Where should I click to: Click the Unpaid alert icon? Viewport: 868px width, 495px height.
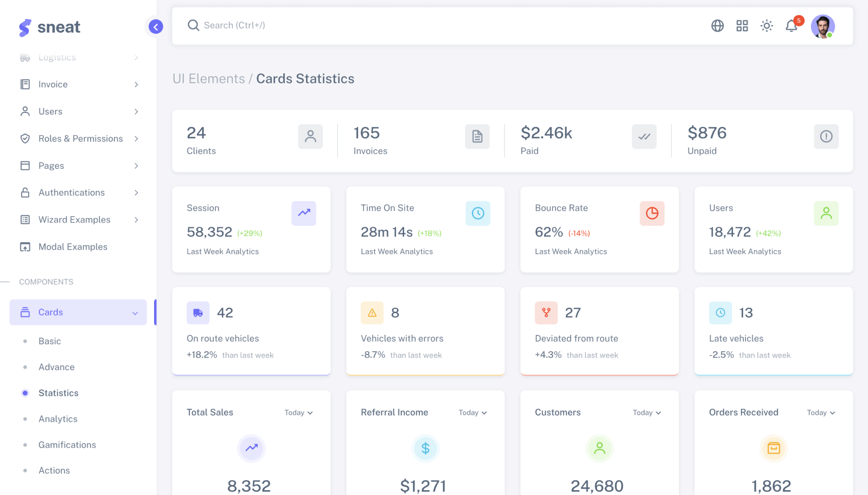click(826, 137)
